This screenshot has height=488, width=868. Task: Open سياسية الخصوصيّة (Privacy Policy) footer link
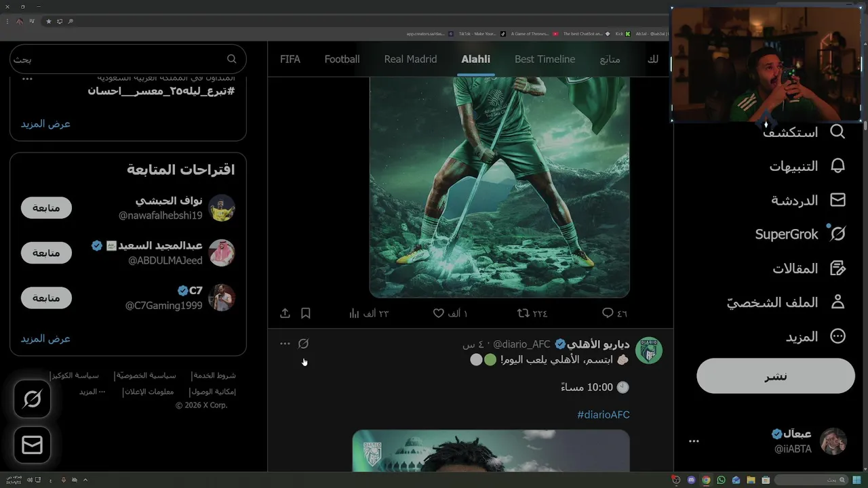click(x=147, y=375)
